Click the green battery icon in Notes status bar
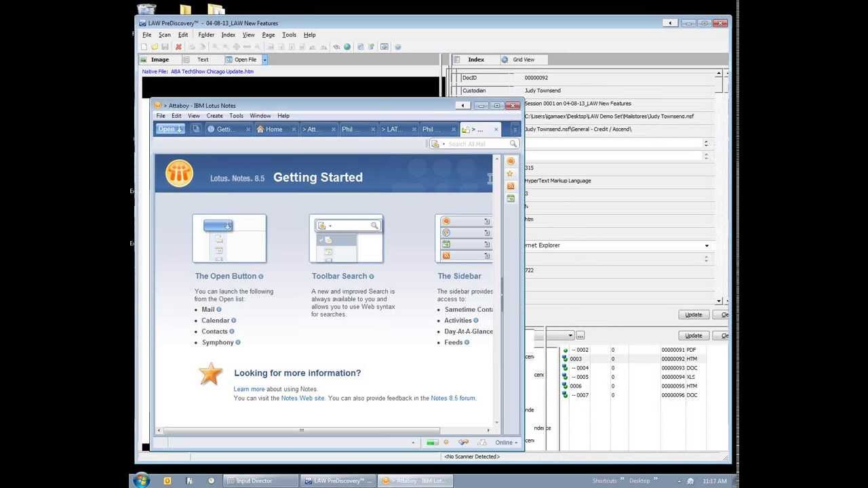 (432, 443)
